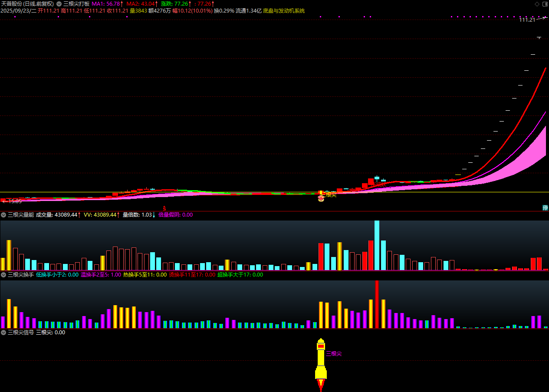
Task: Click the tall red turnover bar
Action: coord(377,304)
